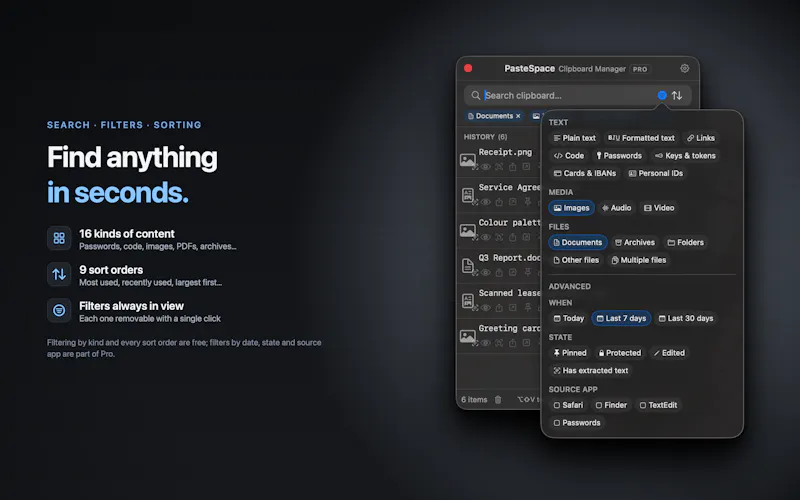The image size is (800, 500).
Task: Preview Greeting card with eye icon
Action: (x=486, y=343)
